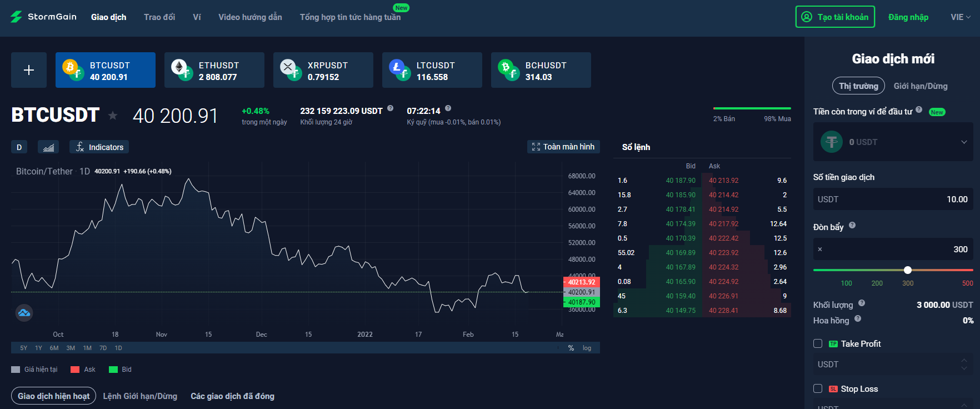Open Indicators menu
The height and width of the screenshot is (409, 980).
click(x=99, y=147)
